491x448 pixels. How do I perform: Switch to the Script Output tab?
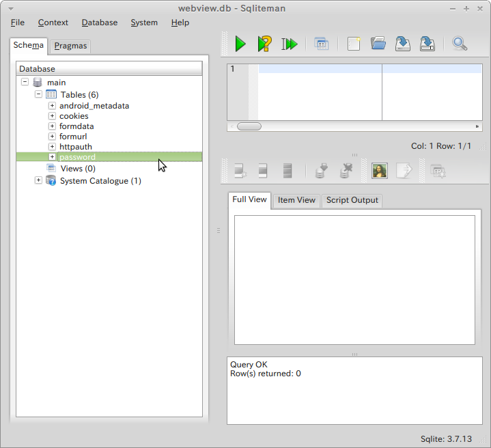pos(352,200)
